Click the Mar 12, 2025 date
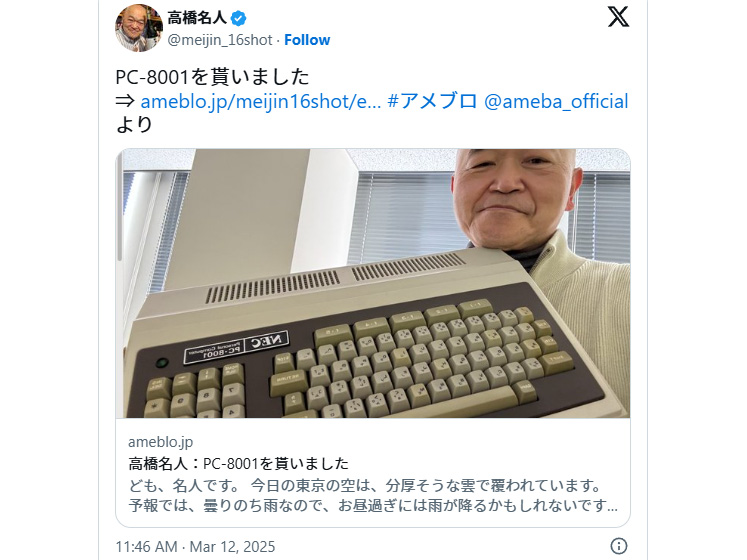The width and height of the screenshot is (747, 560). (x=232, y=546)
